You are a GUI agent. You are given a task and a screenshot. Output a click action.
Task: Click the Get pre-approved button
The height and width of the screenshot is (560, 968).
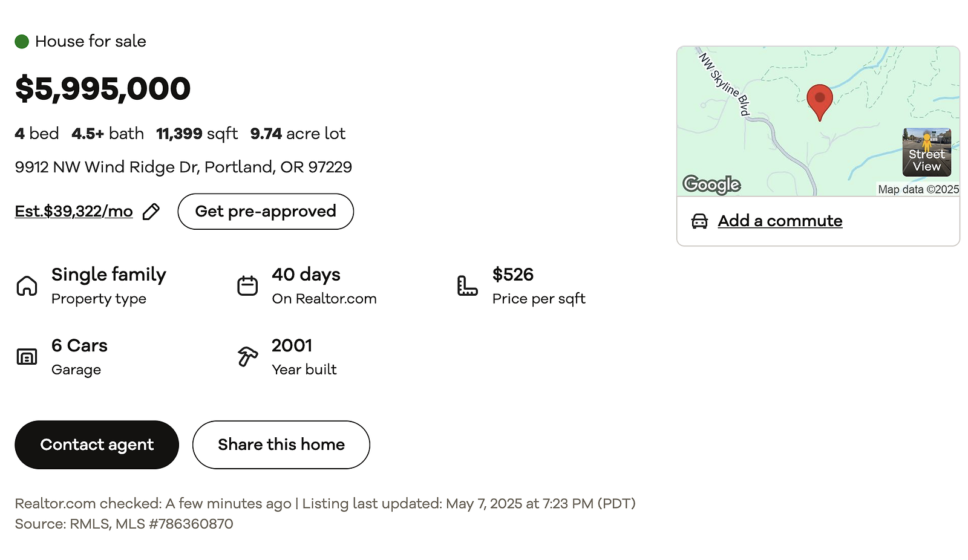point(266,212)
